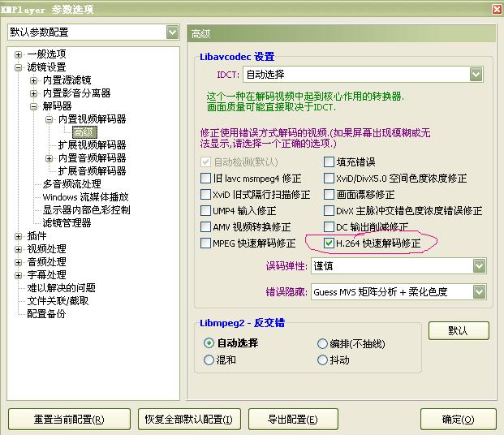Select the 高级 tree item
504x435 pixels.
tap(84, 132)
